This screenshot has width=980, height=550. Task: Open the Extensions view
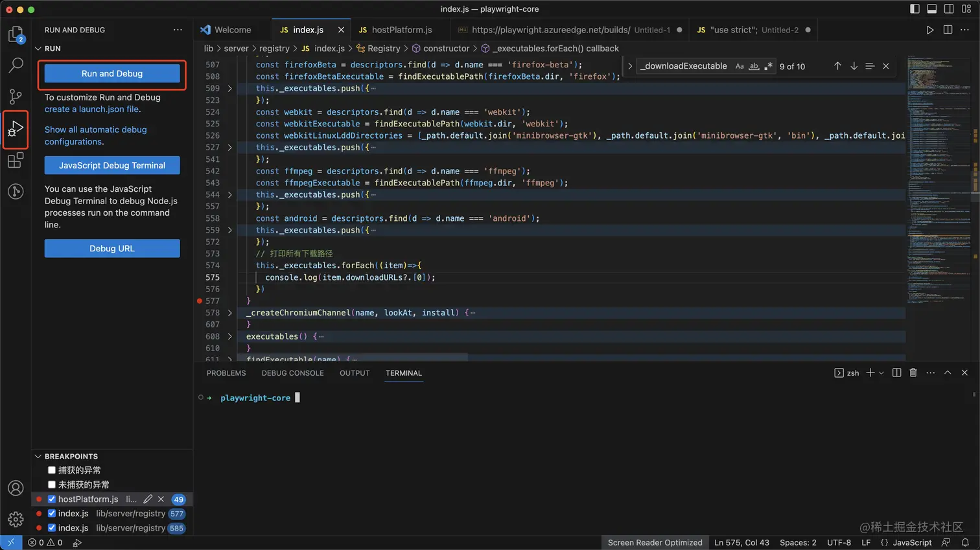[16, 160]
